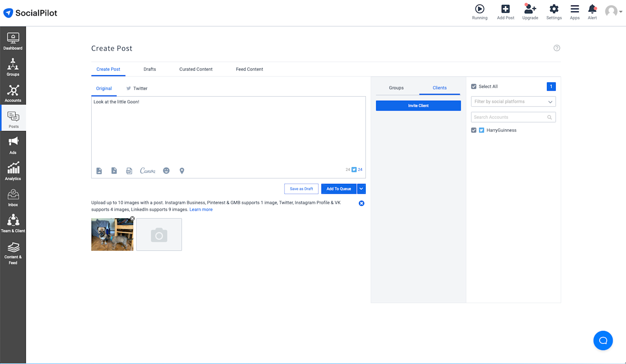The width and height of the screenshot is (626, 364).
Task: Click the add video icon in editor
Action: [x=114, y=171]
